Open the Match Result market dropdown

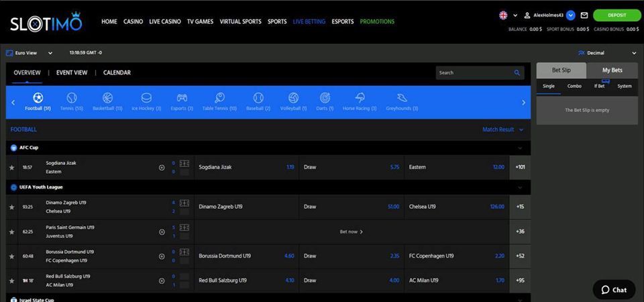tap(503, 130)
